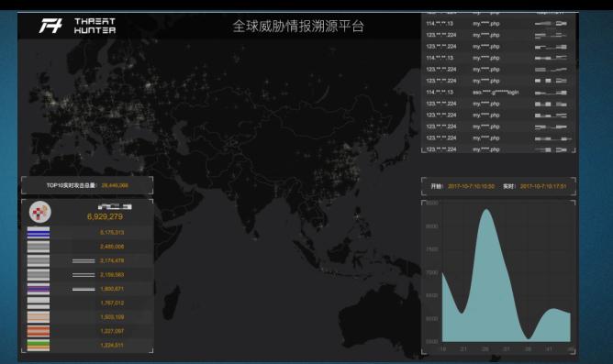Click the Threat Hunter logo icon
Viewport: 613px width, 364px height.
click(x=50, y=26)
